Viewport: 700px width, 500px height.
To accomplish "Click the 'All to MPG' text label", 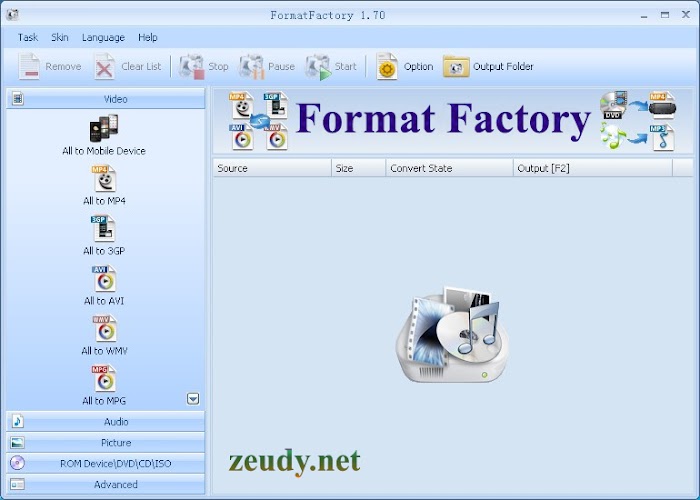I will coord(104,401).
